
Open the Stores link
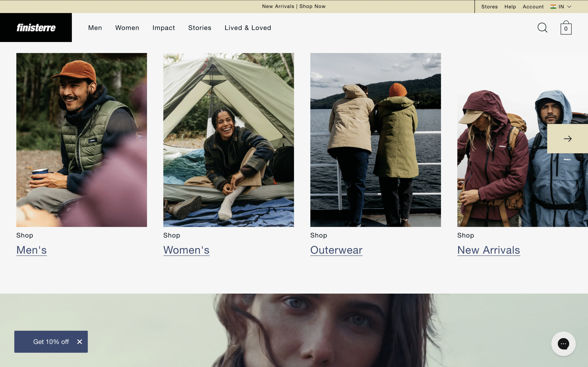489,7
